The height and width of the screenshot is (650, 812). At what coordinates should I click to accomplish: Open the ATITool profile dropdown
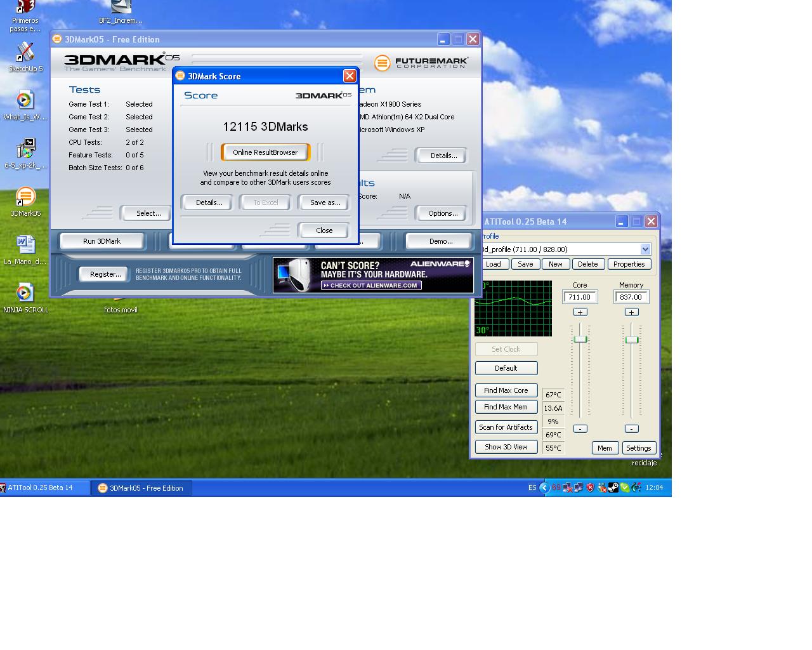[645, 249]
